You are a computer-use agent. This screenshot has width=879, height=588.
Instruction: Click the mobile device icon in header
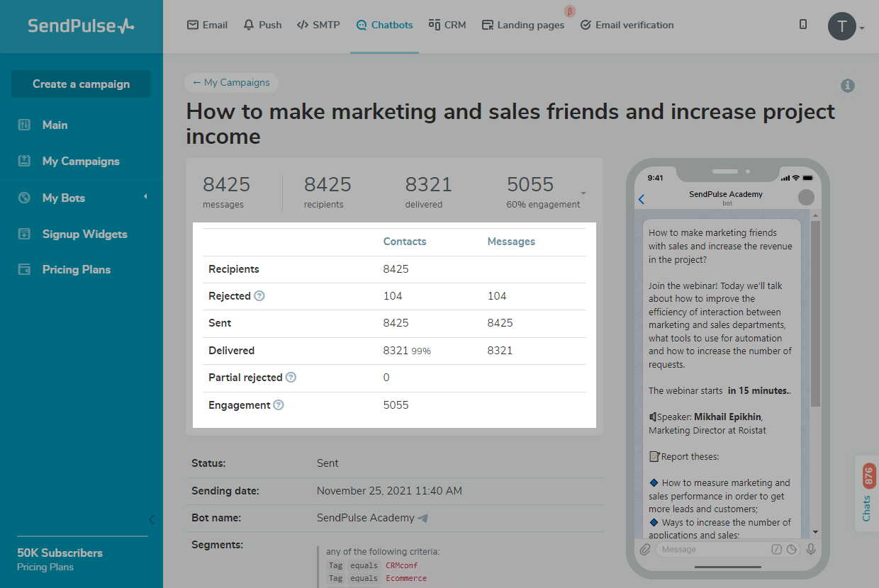point(803,24)
